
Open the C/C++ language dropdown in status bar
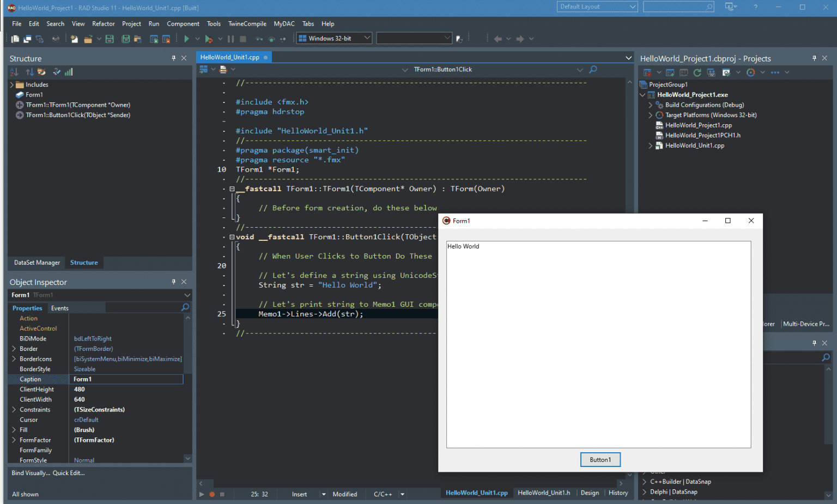tap(403, 494)
